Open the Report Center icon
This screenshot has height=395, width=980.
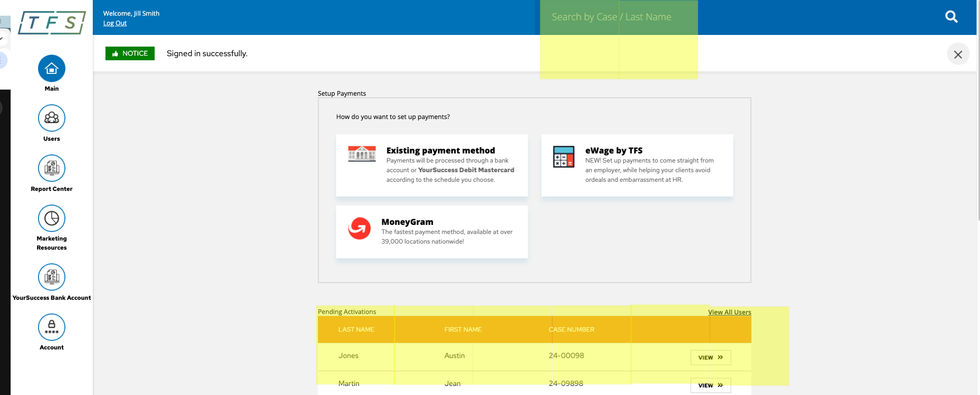click(52, 168)
